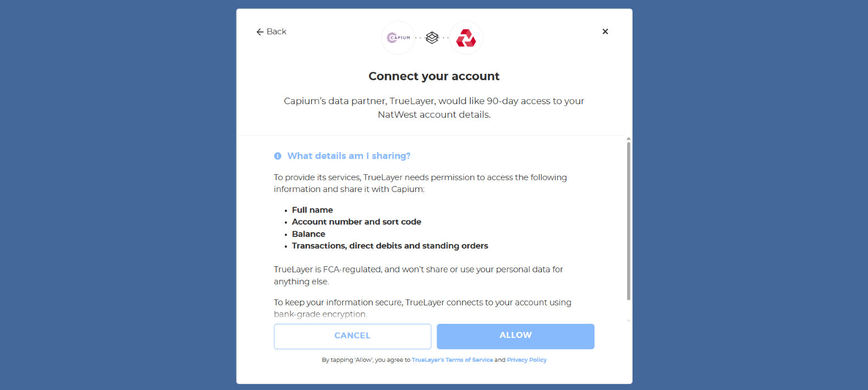Image resolution: width=868 pixels, height=390 pixels.
Task: Click the 'To provide its services' paragraph
Action: click(420, 183)
